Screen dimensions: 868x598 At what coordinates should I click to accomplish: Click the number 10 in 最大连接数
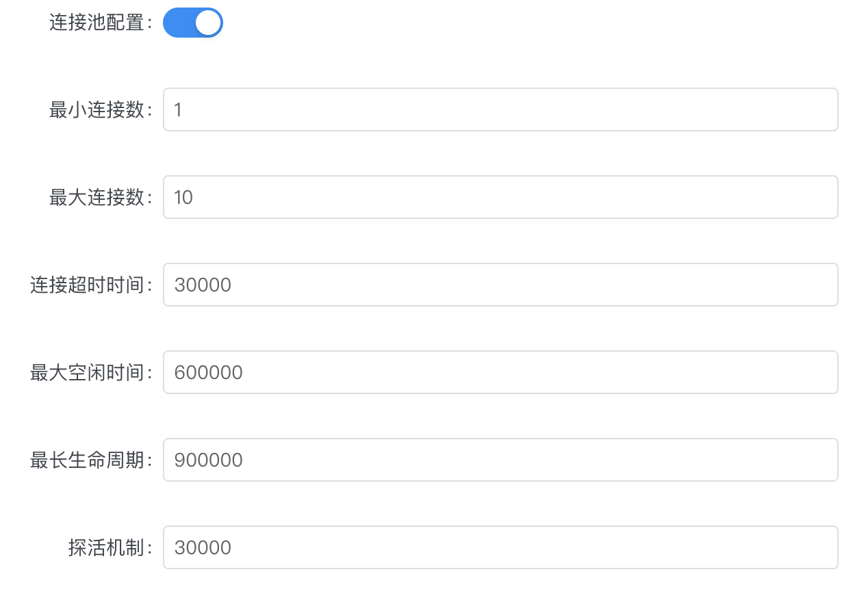click(183, 197)
